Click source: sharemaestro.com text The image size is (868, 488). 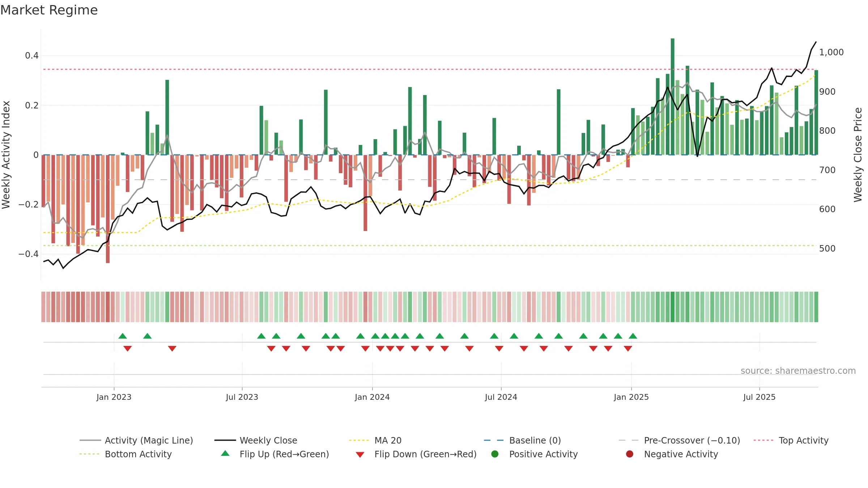click(x=798, y=371)
